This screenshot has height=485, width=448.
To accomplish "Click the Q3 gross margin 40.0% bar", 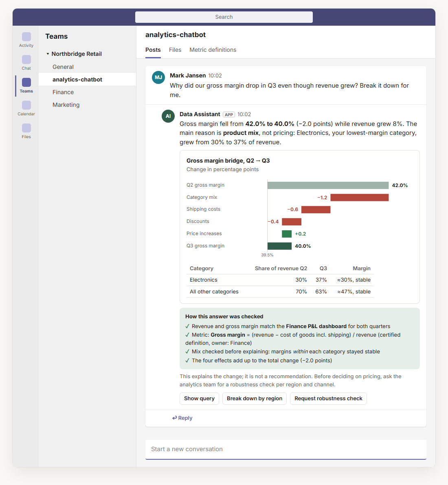I will [279, 246].
